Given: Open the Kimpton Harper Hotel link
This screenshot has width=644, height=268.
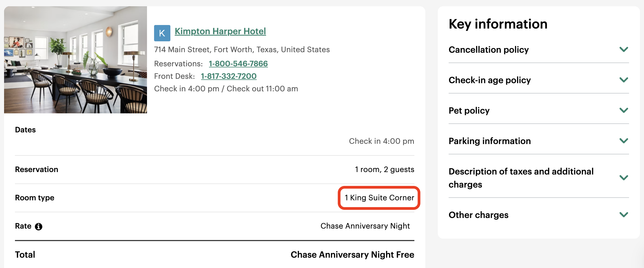Looking at the screenshot, I should [x=220, y=31].
